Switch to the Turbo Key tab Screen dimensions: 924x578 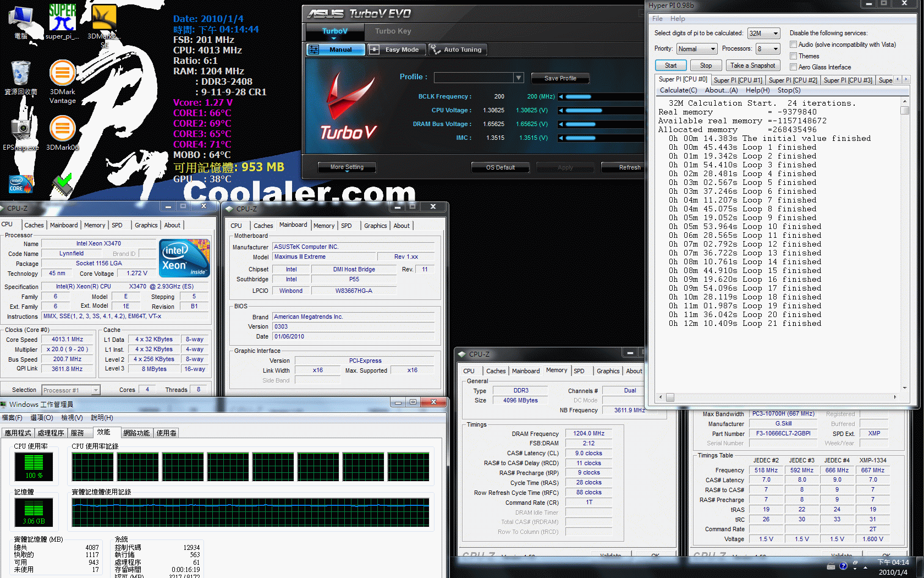[393, 31]
